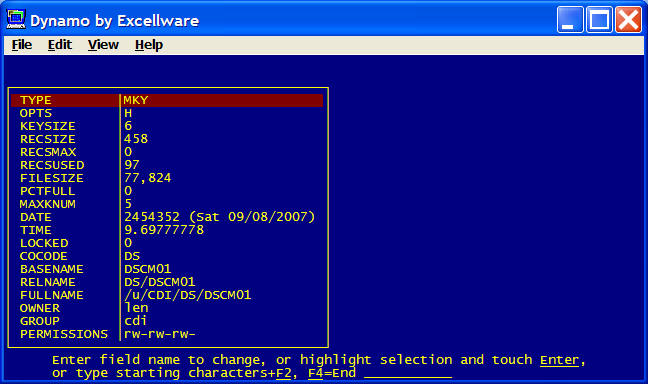Open the File menu
This screenshot has height=384, width=648.
click(21, 45)
